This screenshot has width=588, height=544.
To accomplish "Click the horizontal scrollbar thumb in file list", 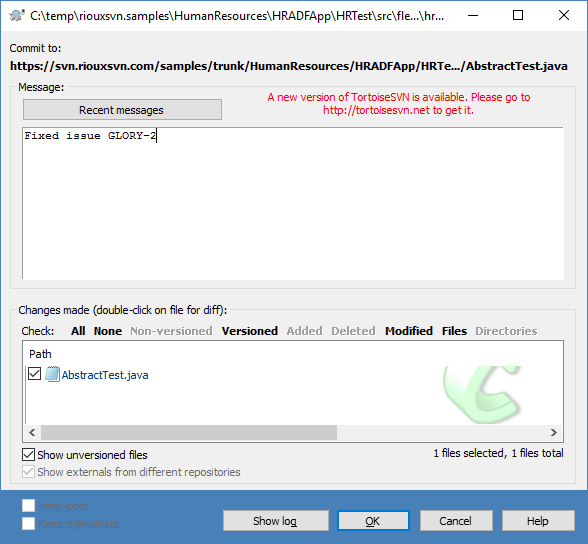I will (x=189, y=433).
